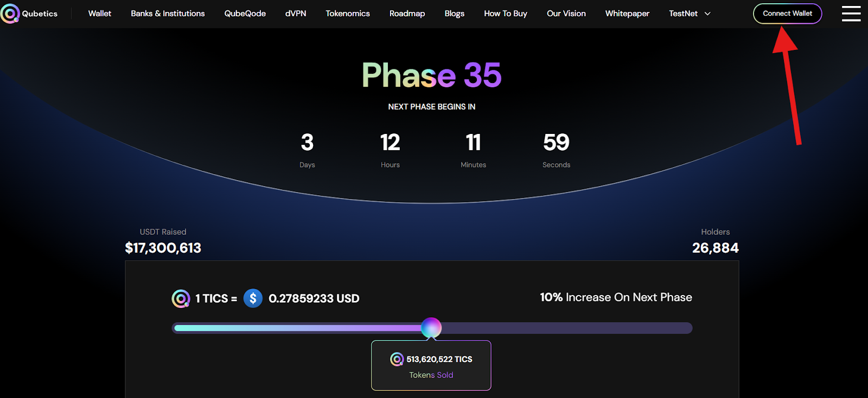Viewport: 868px width, 398px height.
Task: Select the TestNet menu label
Action: click(x=683, y=14)
